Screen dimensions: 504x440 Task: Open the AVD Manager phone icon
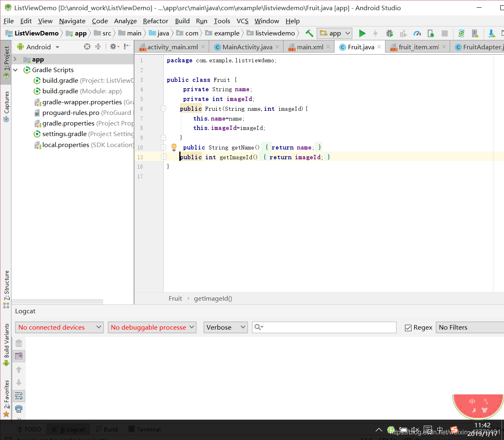475,33
